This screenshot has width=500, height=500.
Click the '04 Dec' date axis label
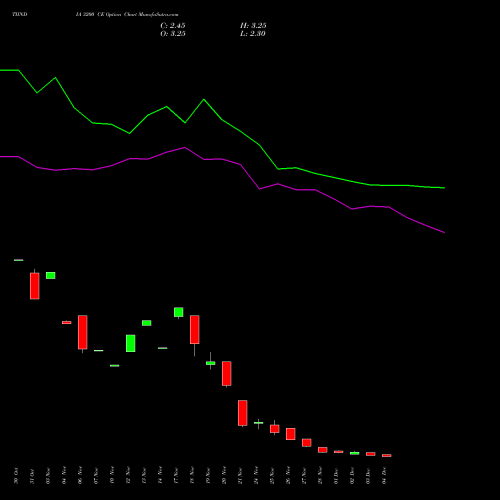(x=384, y=476)
